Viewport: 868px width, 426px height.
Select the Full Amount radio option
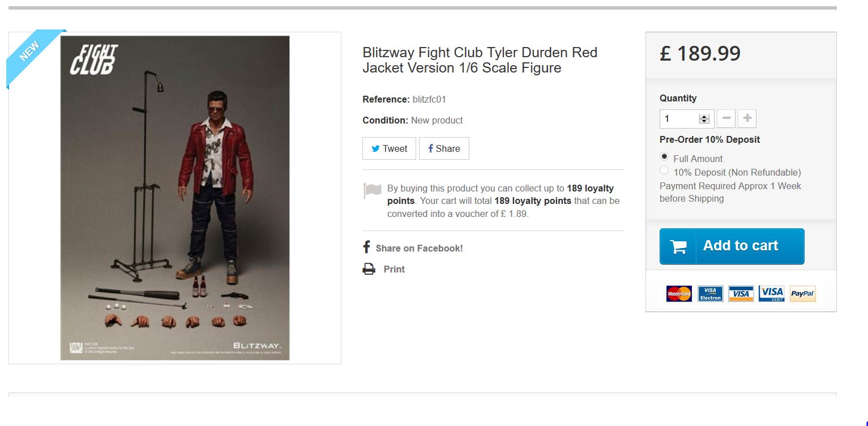[664, 156]
